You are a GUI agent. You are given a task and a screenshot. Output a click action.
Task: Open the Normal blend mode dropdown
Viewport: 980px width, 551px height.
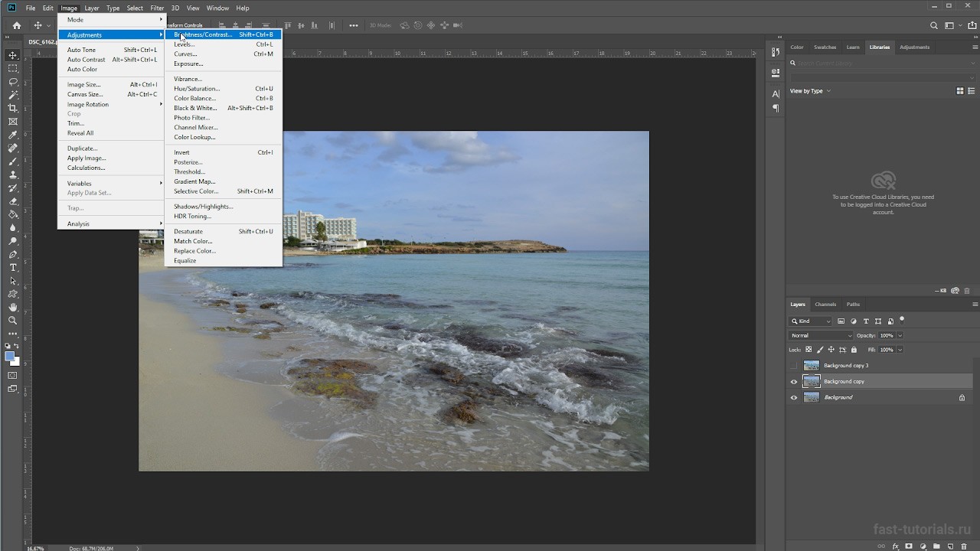click(x=821, y=335)
